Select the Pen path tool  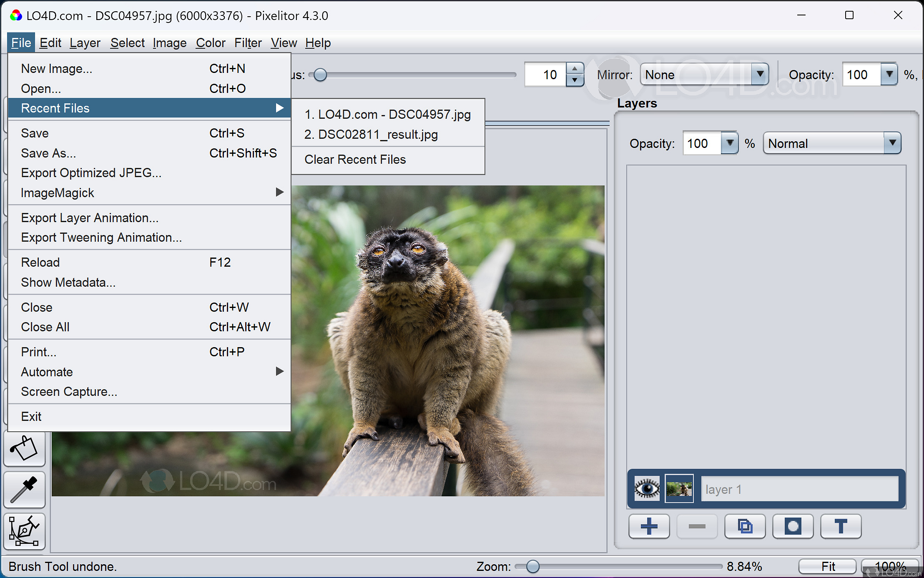(24, 531)
